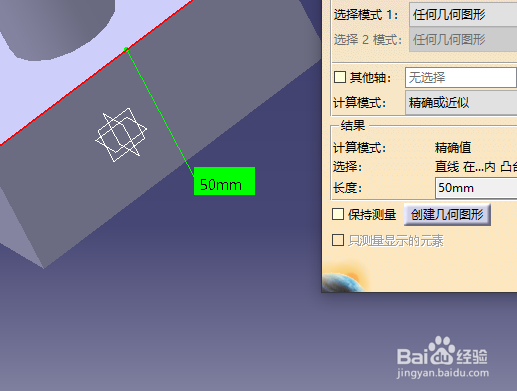Open the 计算模式 精确或近似 dropdown

click(x=461, y=103)
